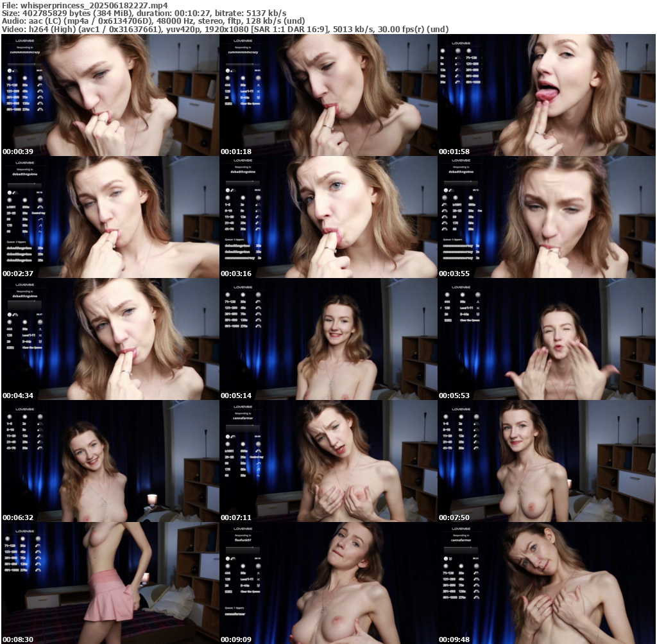Select the frame timestamped 00:07:50
Viewport: 657px width, 644px height.
(547, 461)
